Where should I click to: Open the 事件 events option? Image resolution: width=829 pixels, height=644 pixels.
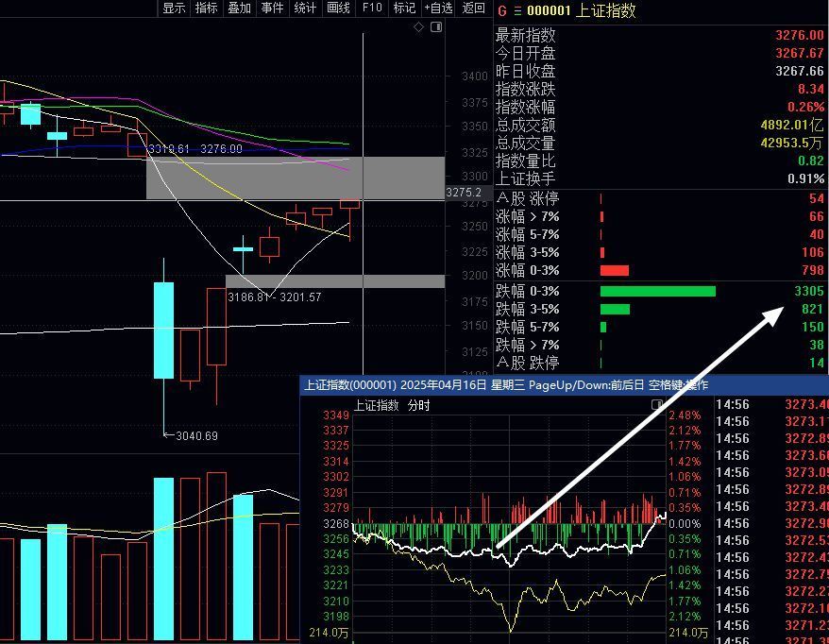pyautogui.click(x=272, y=8)
